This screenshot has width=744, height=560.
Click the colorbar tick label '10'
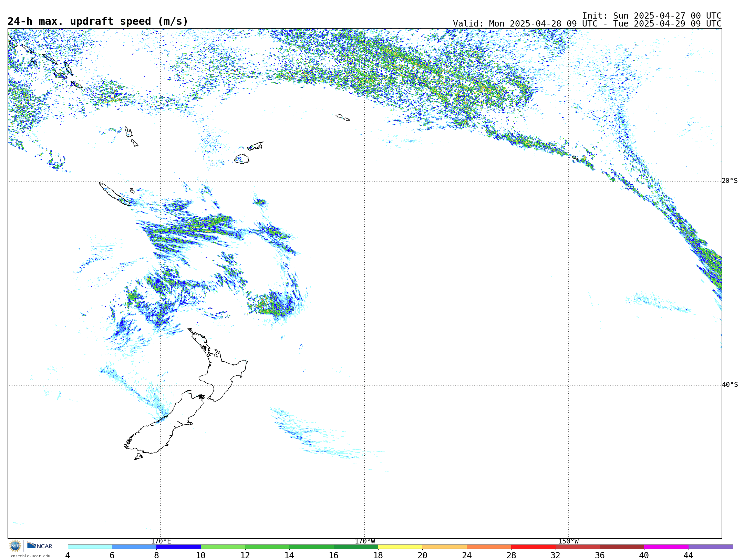(201, 555)
